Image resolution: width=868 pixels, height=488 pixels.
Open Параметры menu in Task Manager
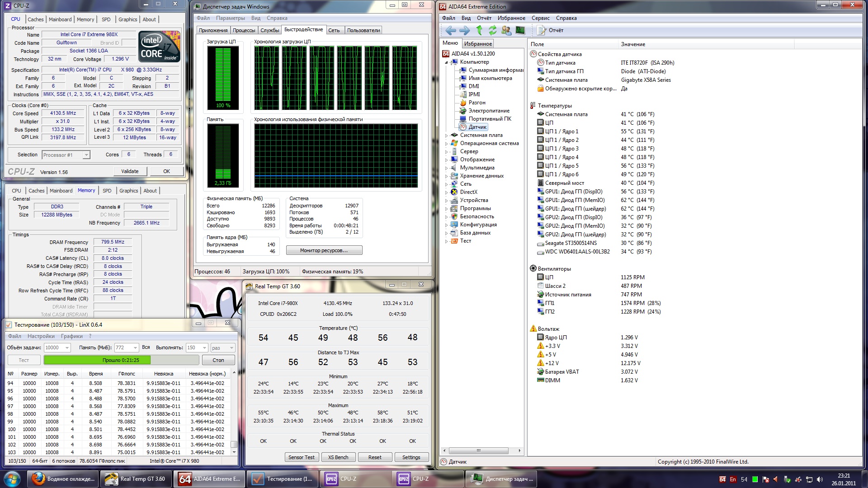230,18
